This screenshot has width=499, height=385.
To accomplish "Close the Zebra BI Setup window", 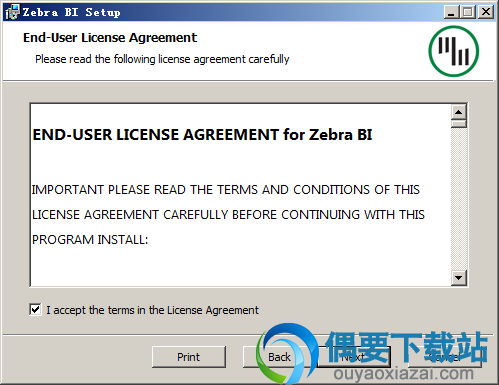I will point(486,12).
